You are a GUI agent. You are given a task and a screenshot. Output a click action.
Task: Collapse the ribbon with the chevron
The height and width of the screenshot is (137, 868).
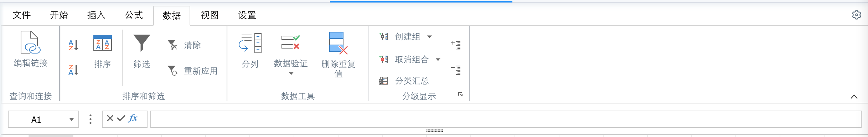pos(854,97)
